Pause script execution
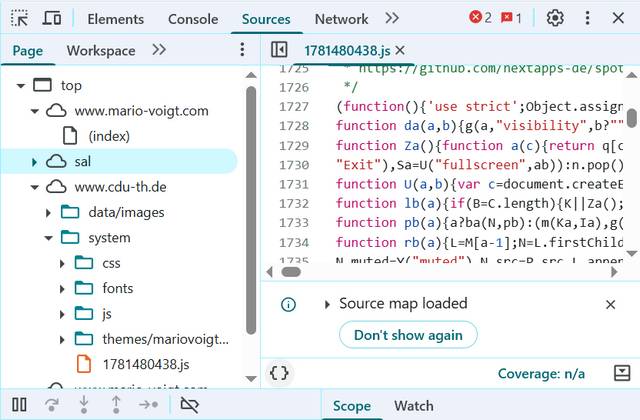Viewport: 640px width, 420px height. 19,404
